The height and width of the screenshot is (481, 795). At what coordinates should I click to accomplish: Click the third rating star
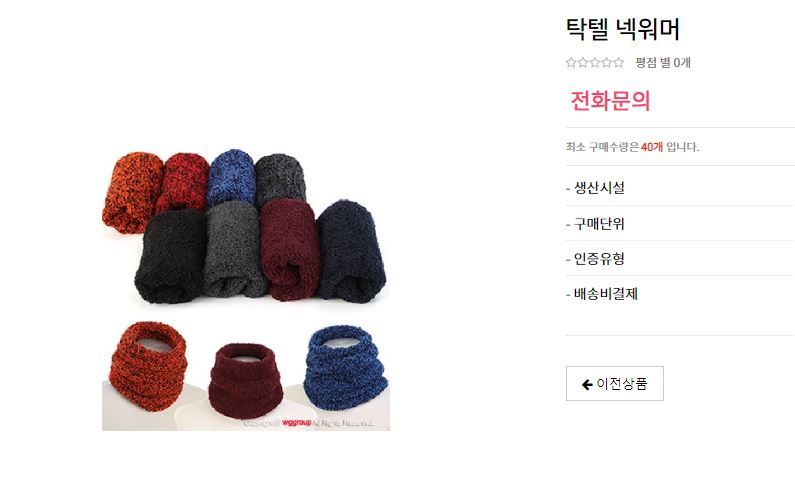[595, 62]
